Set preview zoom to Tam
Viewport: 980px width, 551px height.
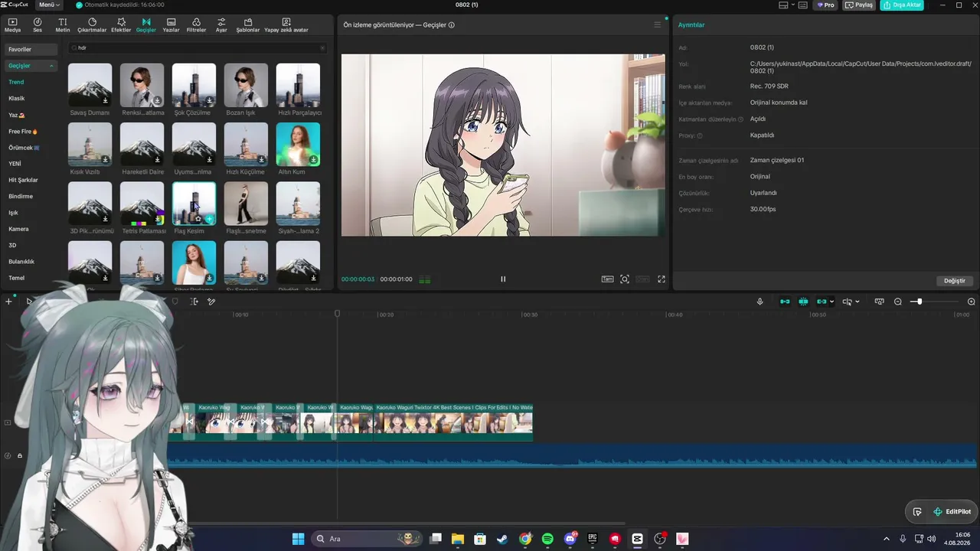pos(607,279)
